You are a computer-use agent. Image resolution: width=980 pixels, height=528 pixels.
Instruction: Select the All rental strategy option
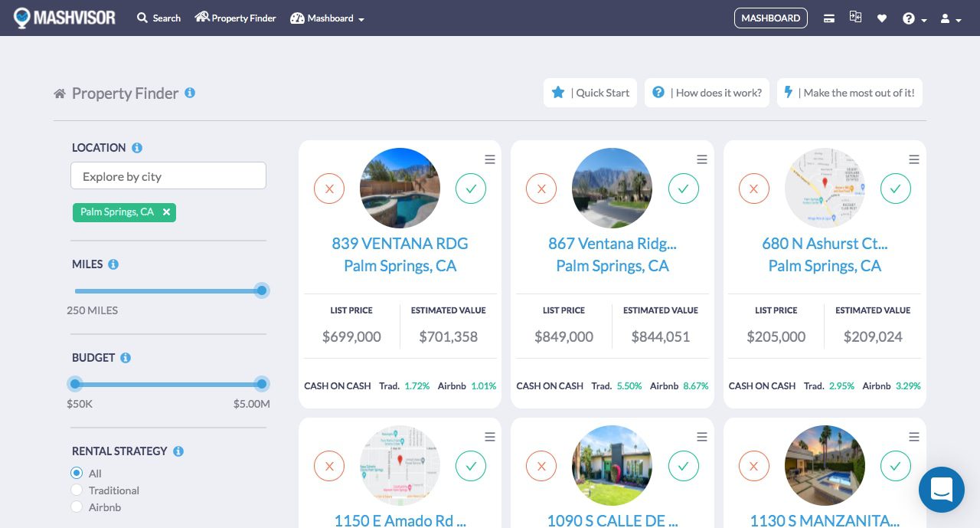click(x=77, y=473)
